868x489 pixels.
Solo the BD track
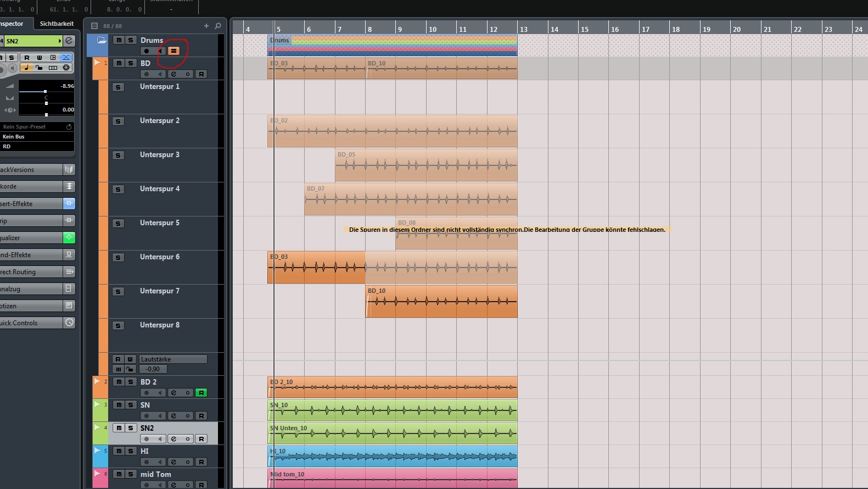(x=131, y=63)
